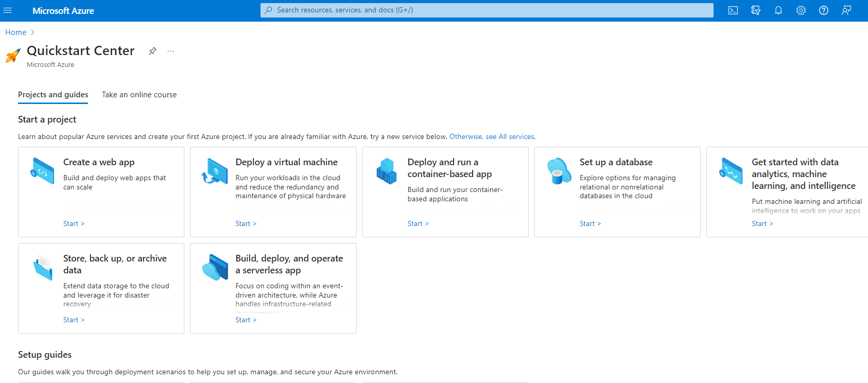Image resolution: width=868 pixels, height=383 pixels.
Task: Start the Create a web app project
Action: click(x=74, y=223)
